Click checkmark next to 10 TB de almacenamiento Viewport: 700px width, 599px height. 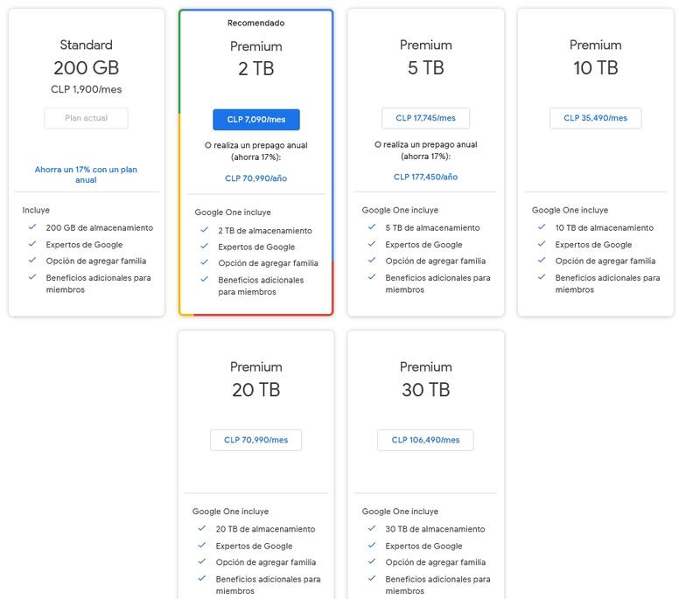point(542,227)
